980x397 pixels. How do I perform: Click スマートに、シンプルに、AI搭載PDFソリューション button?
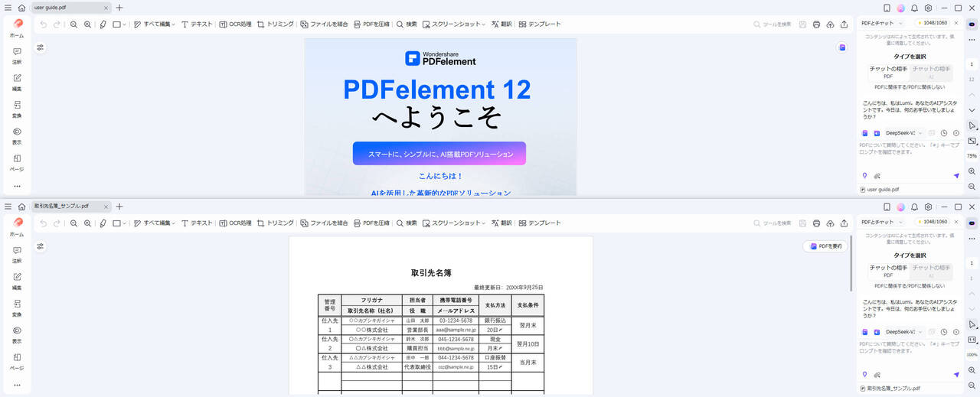pos(439,154)
